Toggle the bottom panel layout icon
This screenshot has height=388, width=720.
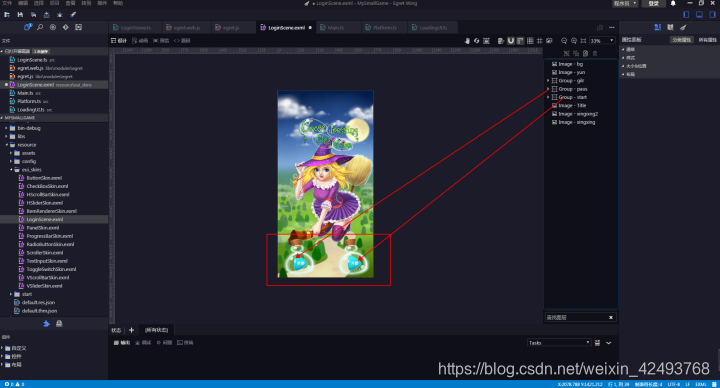point(699,15)
